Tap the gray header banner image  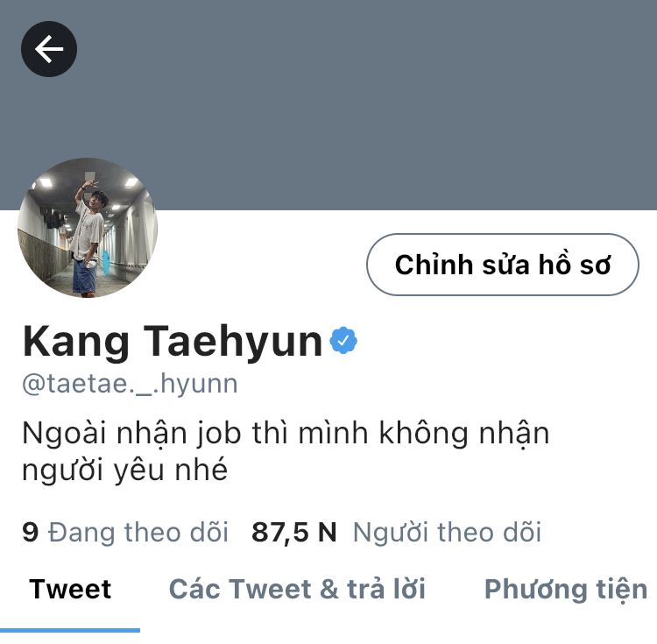click(x=328, y=105)
